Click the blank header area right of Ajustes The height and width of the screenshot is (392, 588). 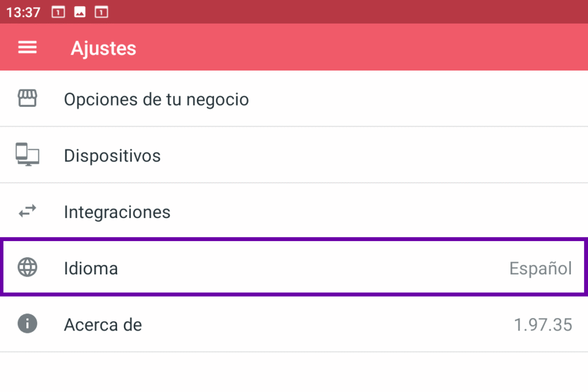[x=367, y=48]
